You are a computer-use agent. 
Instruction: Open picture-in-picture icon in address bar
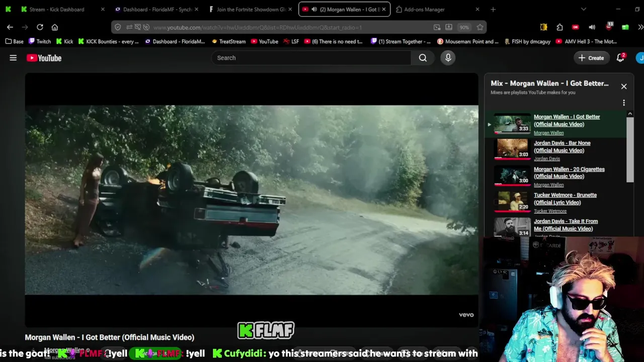tap(437, 27)
